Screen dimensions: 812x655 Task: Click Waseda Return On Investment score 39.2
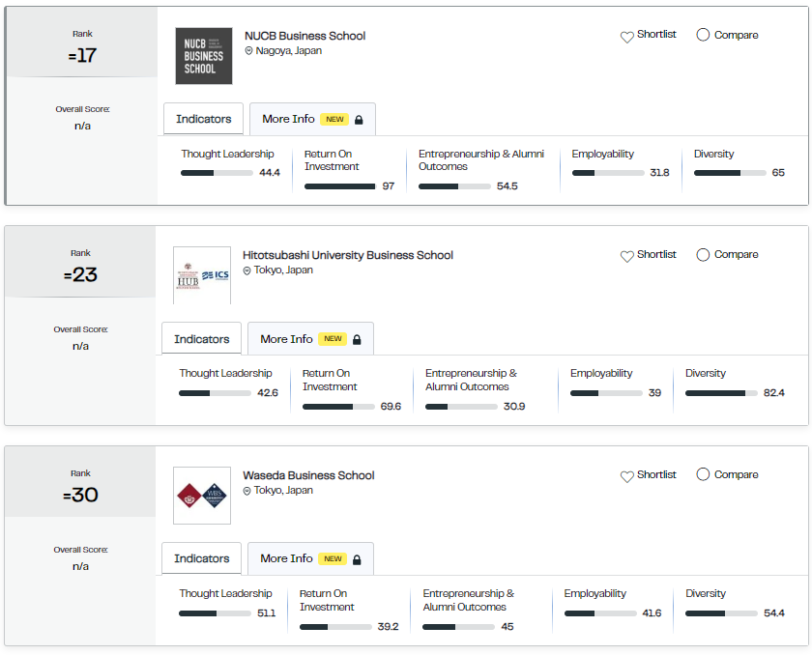(388, 627)
